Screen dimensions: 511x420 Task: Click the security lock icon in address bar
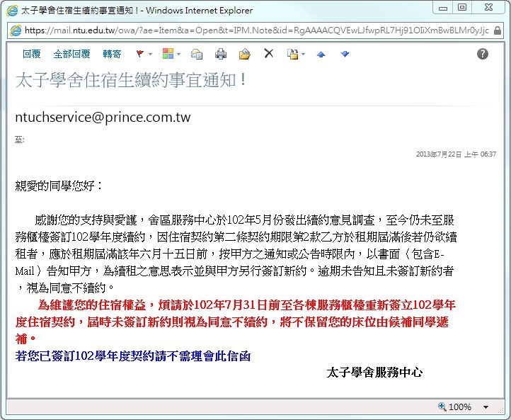[497, 30]
